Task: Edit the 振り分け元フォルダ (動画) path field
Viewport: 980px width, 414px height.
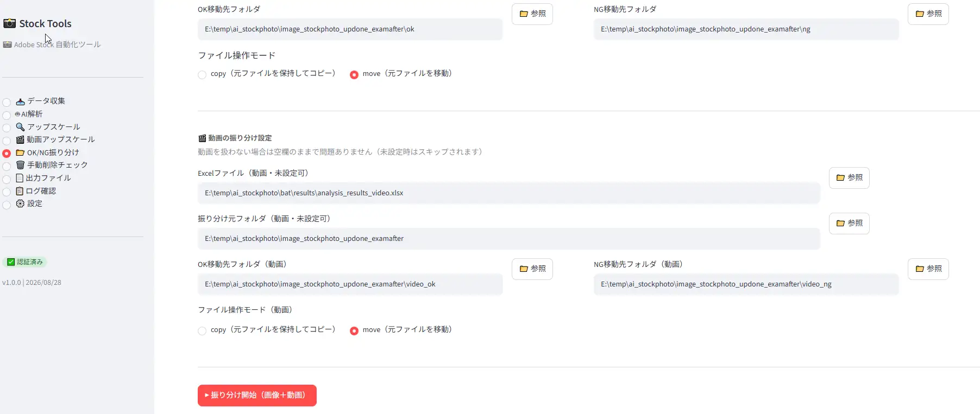Action: click(x=508, y=239)
